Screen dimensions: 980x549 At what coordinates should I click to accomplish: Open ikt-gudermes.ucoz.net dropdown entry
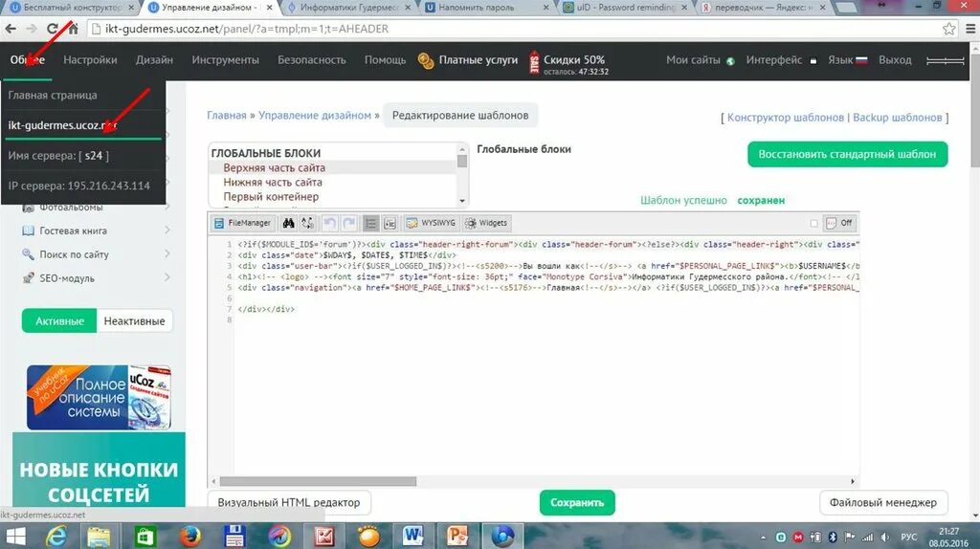pos(62,125)
